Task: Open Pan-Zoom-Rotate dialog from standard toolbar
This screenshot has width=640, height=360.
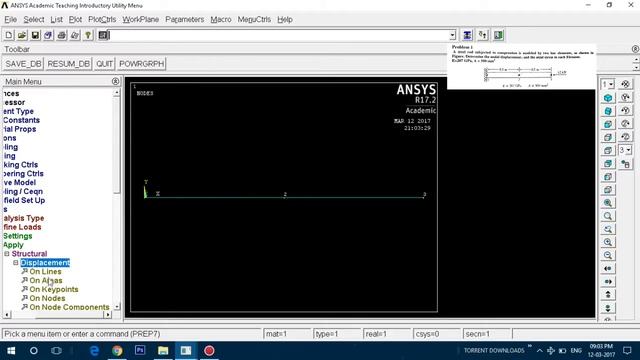Action: (48, 35)
